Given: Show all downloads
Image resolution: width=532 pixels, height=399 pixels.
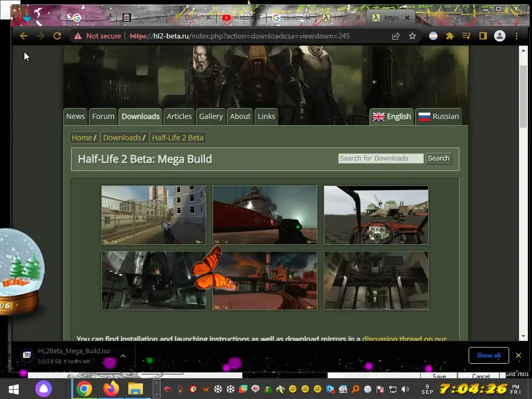Looking at the screenshot, I should coord(488,355).
